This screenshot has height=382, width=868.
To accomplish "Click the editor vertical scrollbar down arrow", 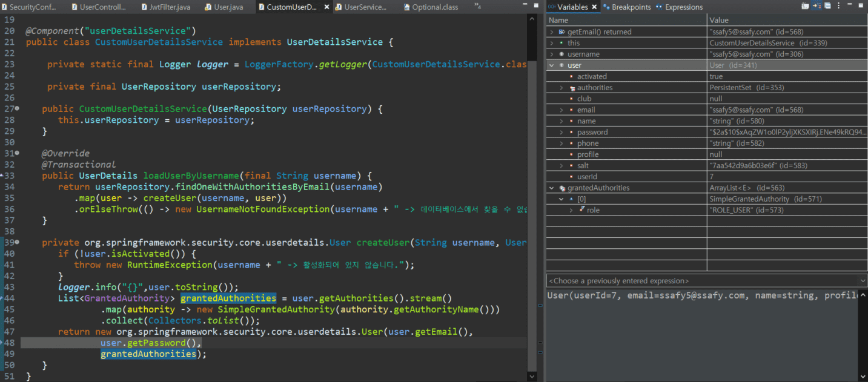I will tap(532, 376).
